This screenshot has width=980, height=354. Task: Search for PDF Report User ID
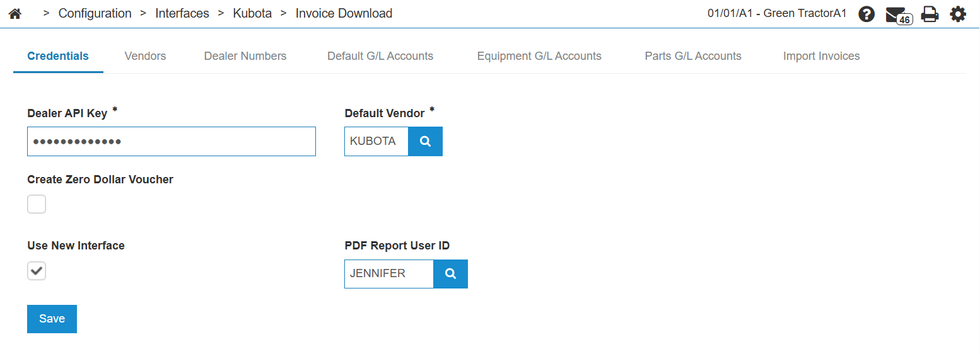coord(451,274)
